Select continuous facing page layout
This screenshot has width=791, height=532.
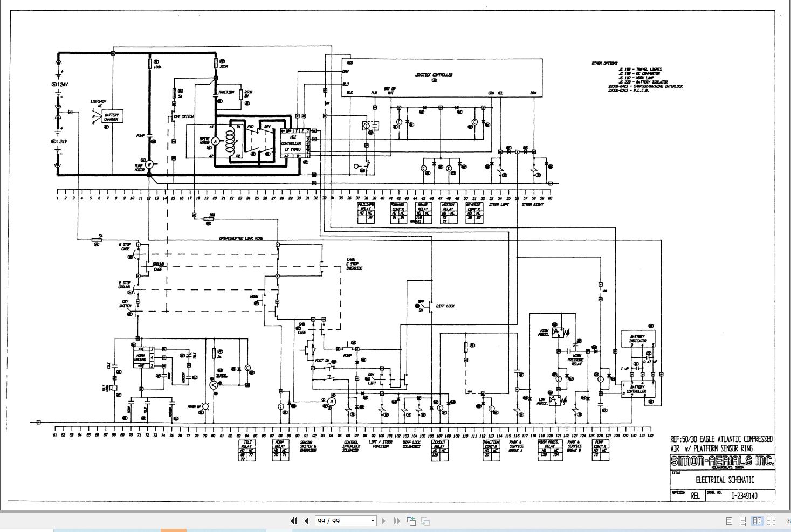(772, 521)
